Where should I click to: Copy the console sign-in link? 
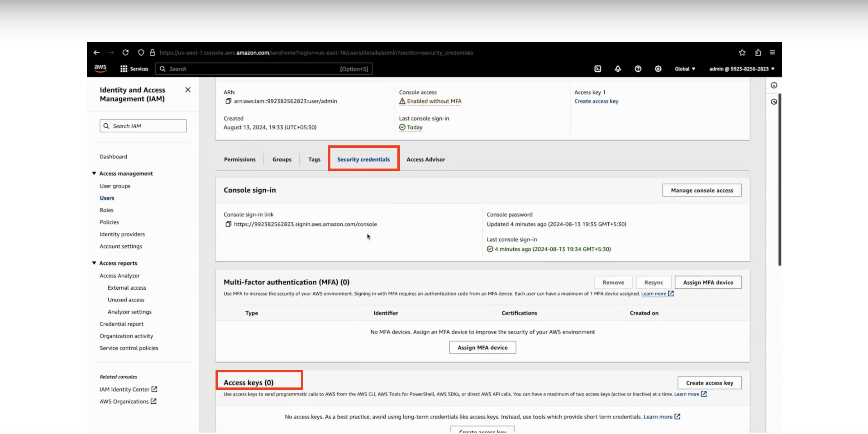coord(228,224)
